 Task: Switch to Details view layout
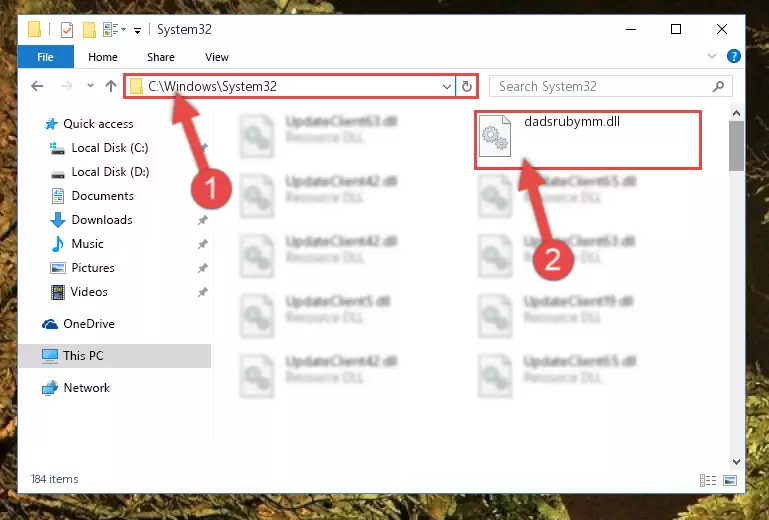coord(708,480)
